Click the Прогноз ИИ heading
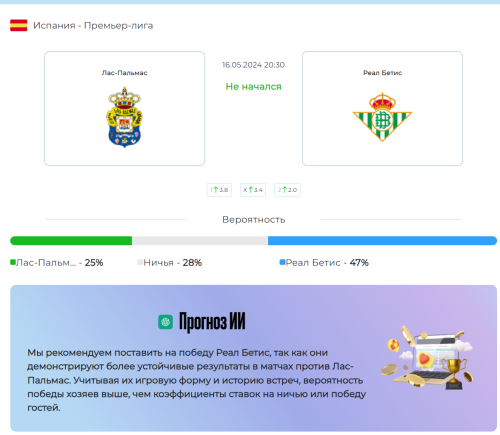The height and width of the screenshot is (435, 500). [212, 322]
